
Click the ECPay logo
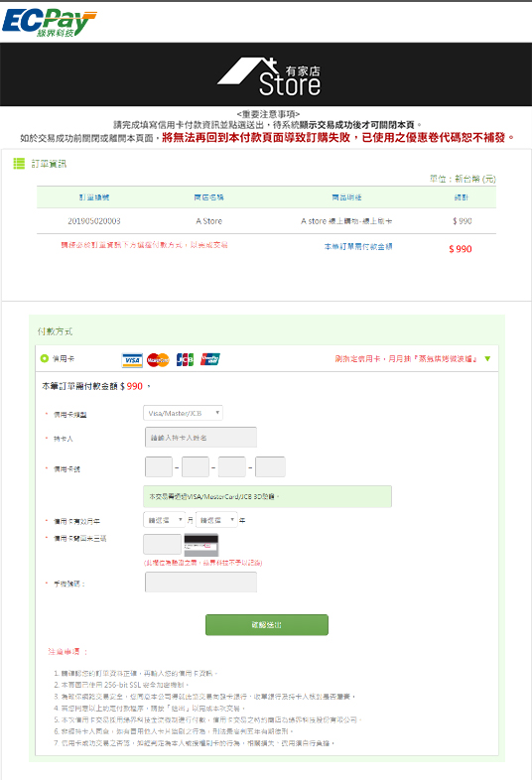click(49, 23)
